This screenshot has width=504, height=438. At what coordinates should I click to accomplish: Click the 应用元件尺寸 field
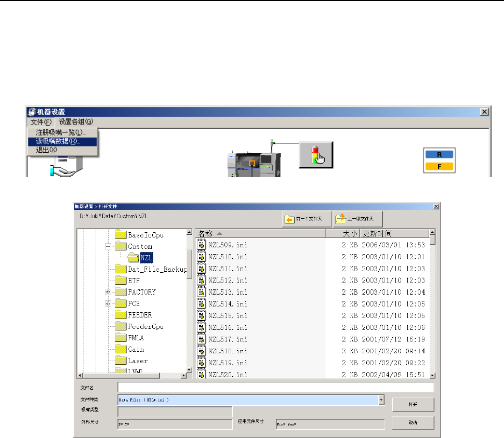click(330, 424)
